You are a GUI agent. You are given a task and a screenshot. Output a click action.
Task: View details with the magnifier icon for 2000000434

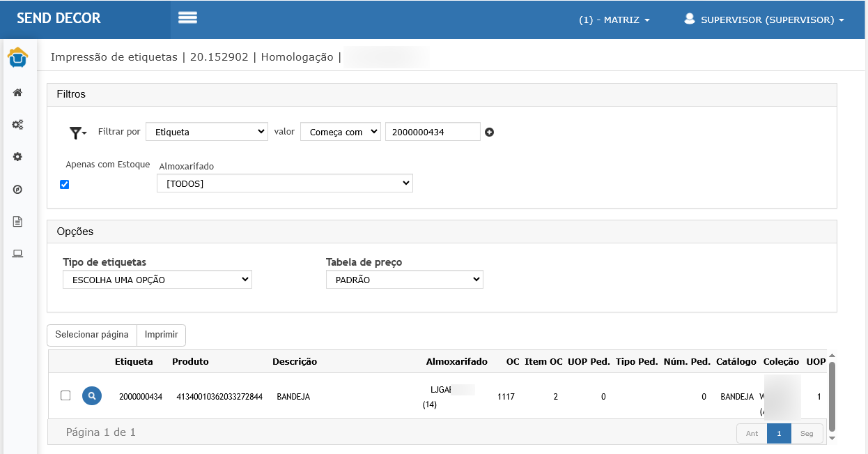click(92, 396)
